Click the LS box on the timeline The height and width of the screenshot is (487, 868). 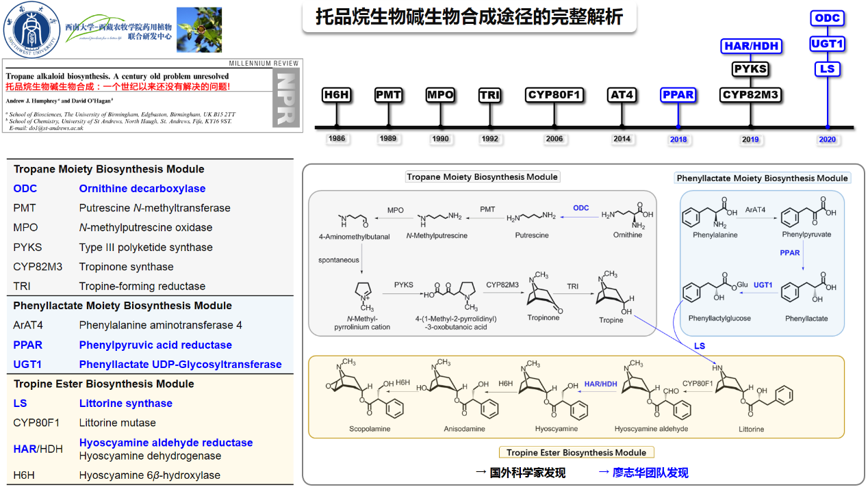pyautogui.click(x=827, y=69)
